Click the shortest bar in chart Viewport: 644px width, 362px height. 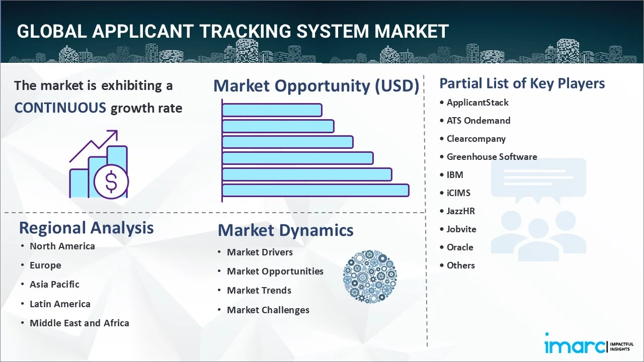[272, 110]
